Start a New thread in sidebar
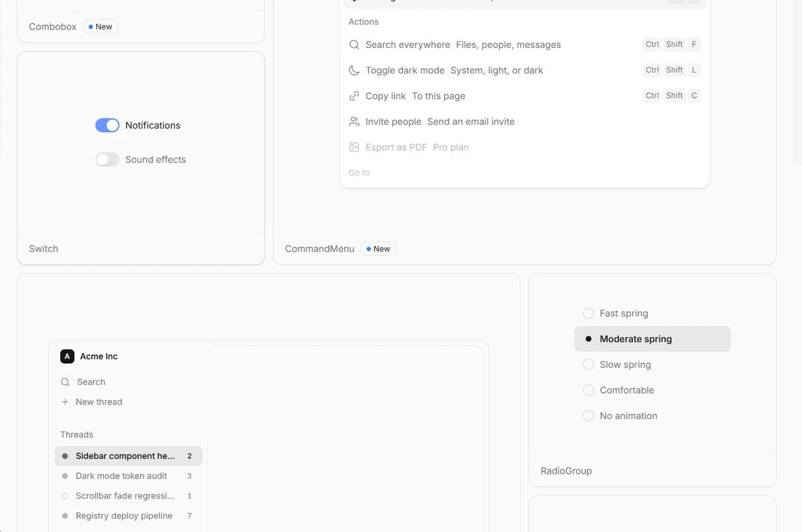This screenshot has height=532, width=802. pos(128,402)
